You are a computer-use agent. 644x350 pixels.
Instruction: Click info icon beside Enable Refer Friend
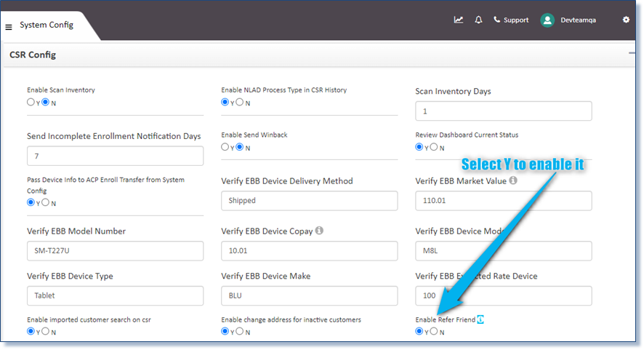click(480, 319)
